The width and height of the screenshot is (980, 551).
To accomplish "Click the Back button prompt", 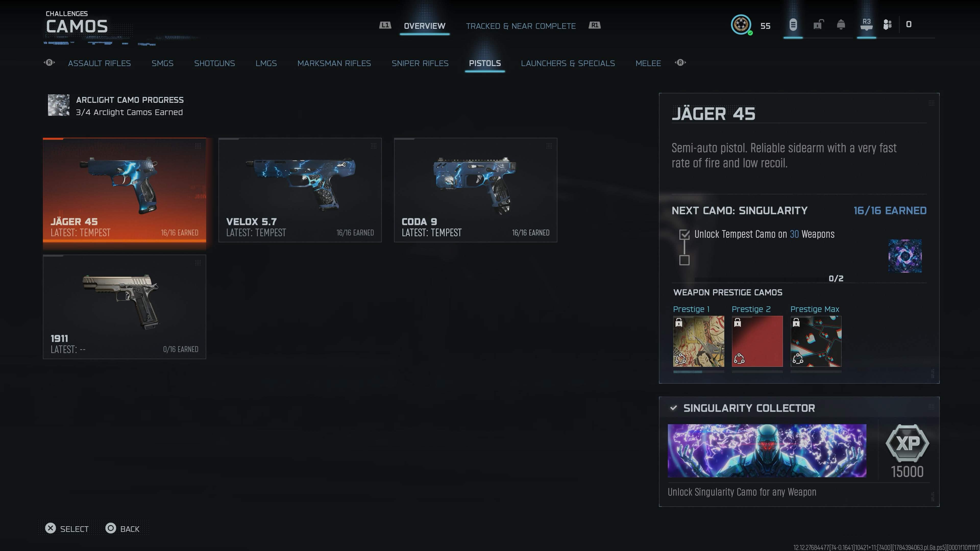I will click(122, 529).
